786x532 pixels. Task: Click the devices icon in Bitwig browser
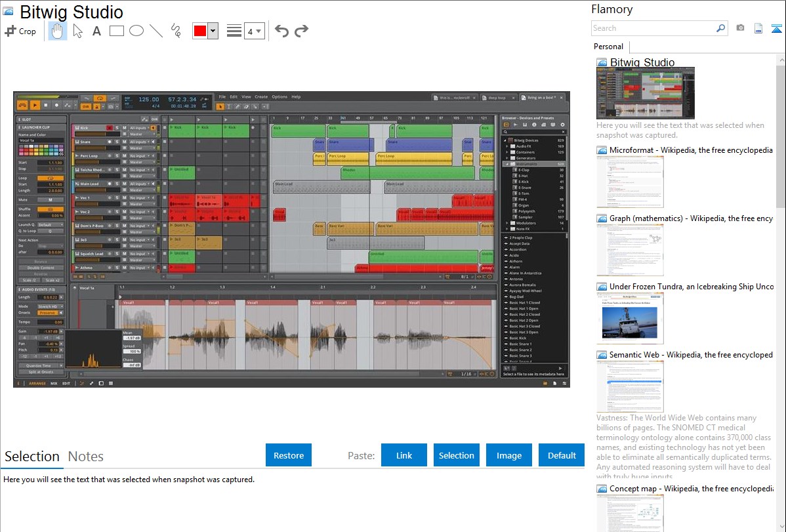pyautogui.click(x=507, y=125)
